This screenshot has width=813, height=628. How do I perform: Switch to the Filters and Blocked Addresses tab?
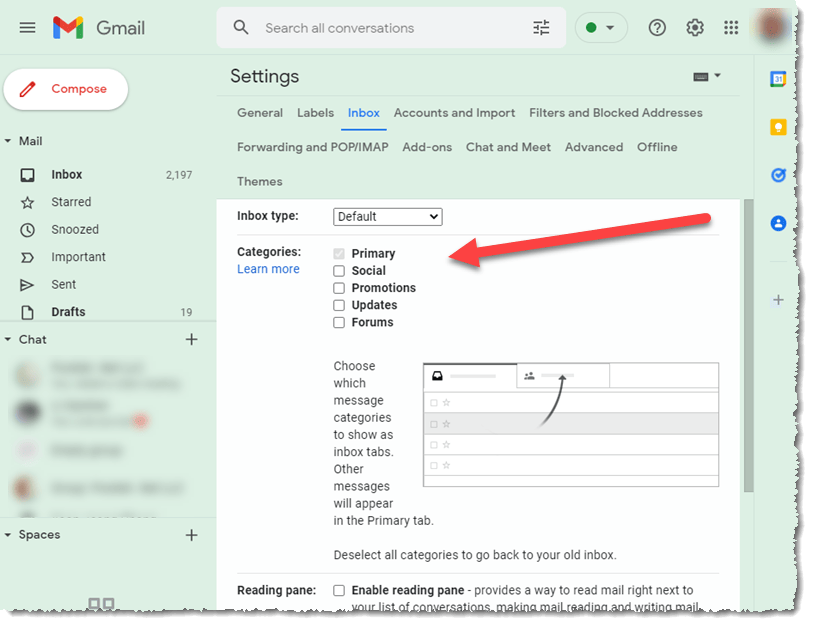(x=615, y=113)
